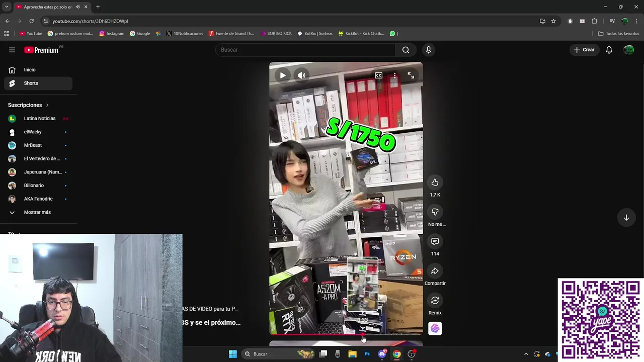This screenshot has height=362, width=644.
Task: Open Chrome extensions puzzle icon
Action: point(595,21)
